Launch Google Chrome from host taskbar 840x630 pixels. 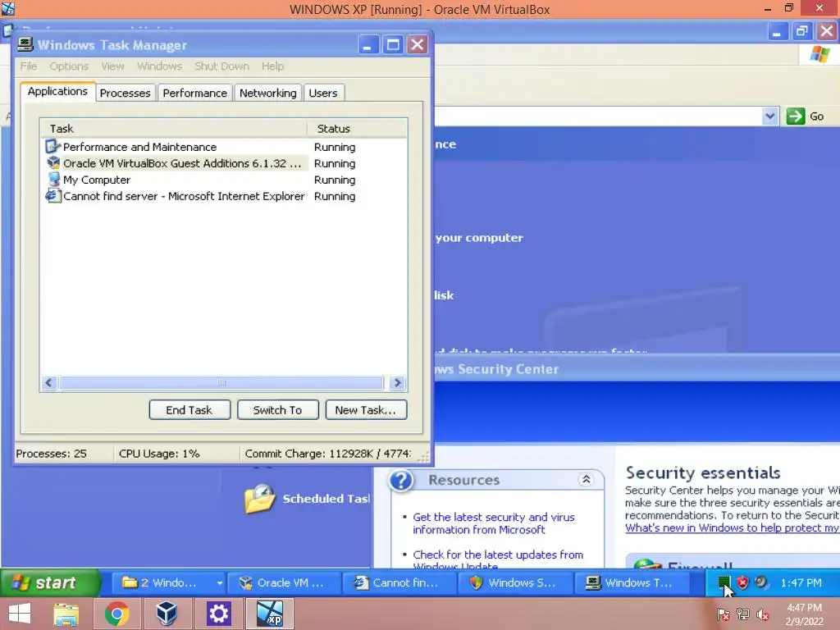tap(116, 614)
